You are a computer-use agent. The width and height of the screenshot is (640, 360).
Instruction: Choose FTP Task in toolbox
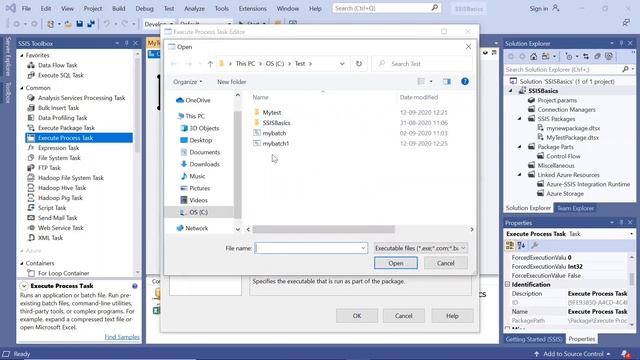click(49, 168)
